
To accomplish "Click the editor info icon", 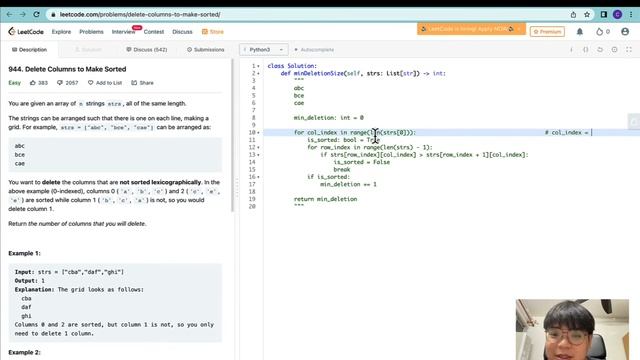I will click(x=571, y=50).
